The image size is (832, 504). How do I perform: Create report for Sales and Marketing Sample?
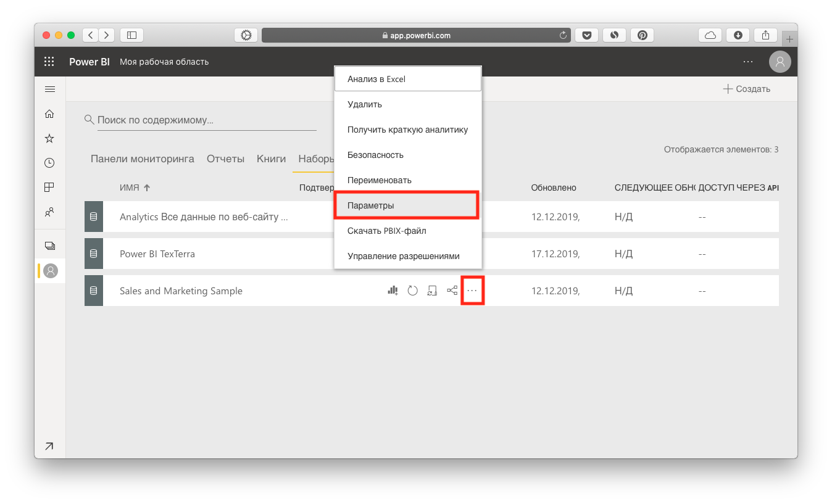tap(393, 291)
